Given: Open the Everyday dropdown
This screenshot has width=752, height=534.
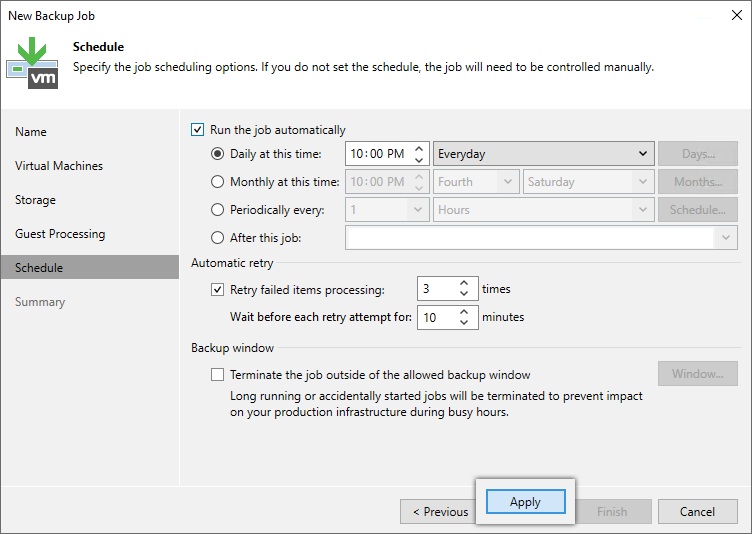Looking at the screenshot, I should pyautogui.click(x=543, y=154).
